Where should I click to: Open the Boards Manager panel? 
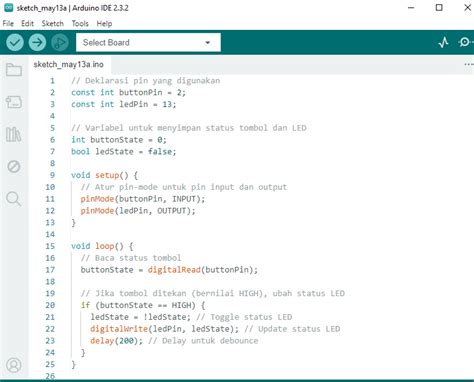tap(14, 102)
